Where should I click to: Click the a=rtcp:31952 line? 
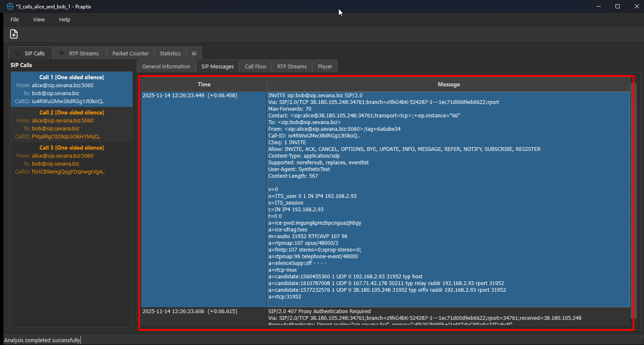coord(285,297)
